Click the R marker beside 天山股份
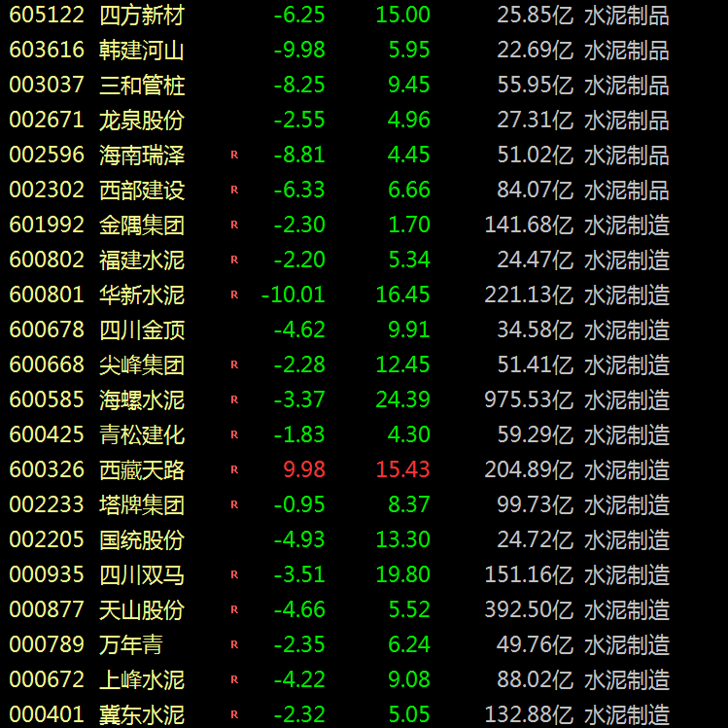Viewport: 728px width, 728px height. tap(234, 609)
